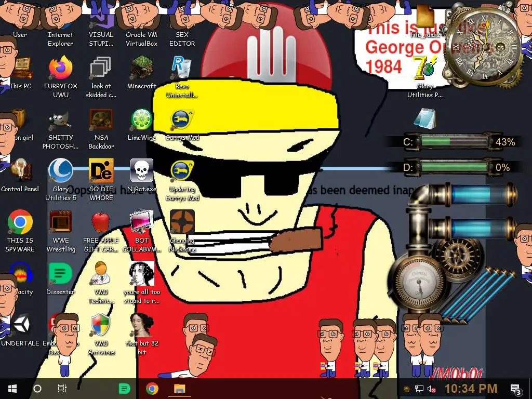Open the VMO Antivirus shield icon
Image resolution: width=532 pixels, height=399 pixels.
(x=101, y=325)
